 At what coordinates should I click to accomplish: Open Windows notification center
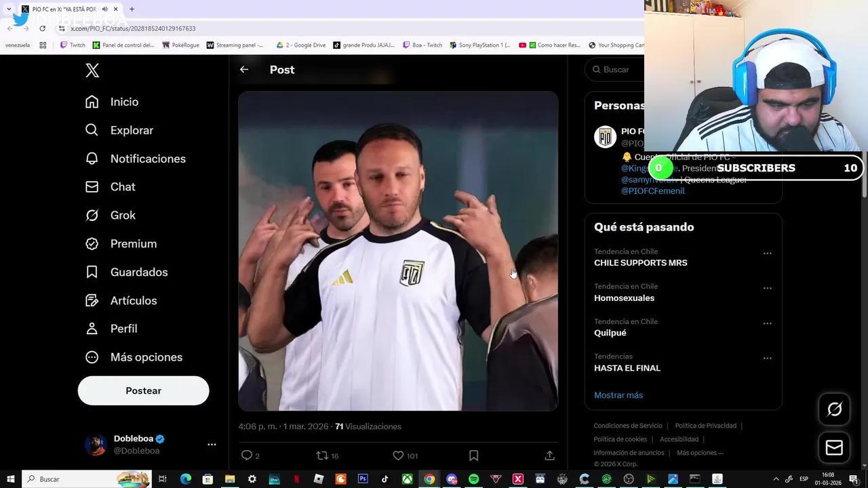coord(854,479)
